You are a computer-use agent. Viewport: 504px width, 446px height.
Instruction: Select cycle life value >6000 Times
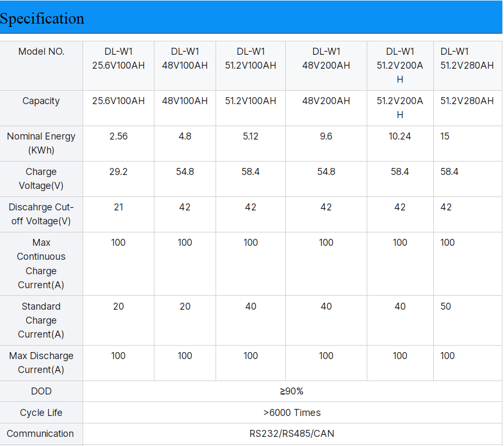(292, 413)
